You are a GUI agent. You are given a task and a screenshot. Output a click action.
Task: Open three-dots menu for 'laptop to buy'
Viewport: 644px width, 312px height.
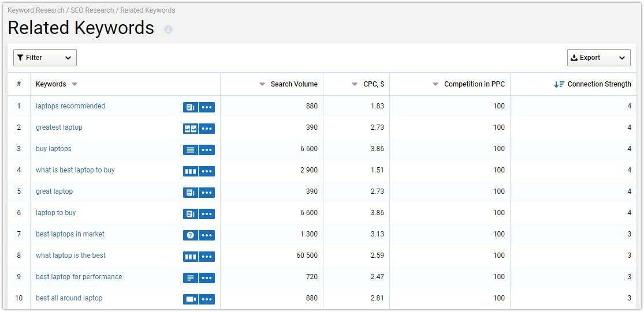207,213
